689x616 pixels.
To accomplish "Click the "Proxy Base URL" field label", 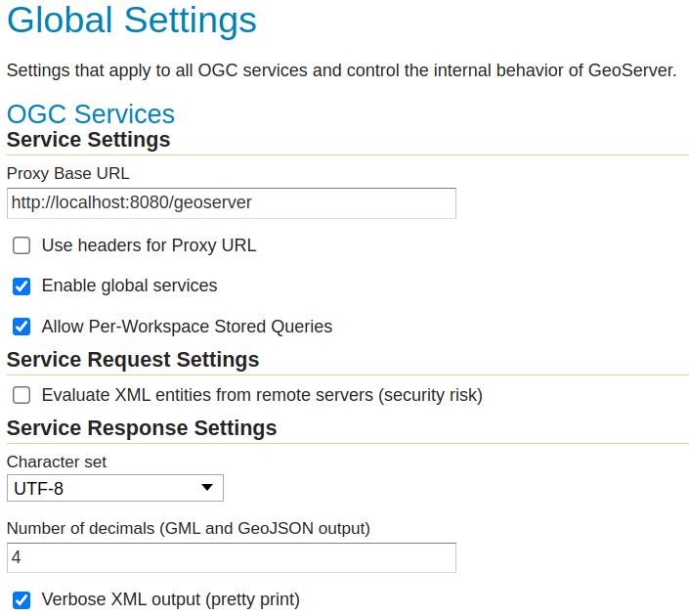I will click(x=68, y=173).
